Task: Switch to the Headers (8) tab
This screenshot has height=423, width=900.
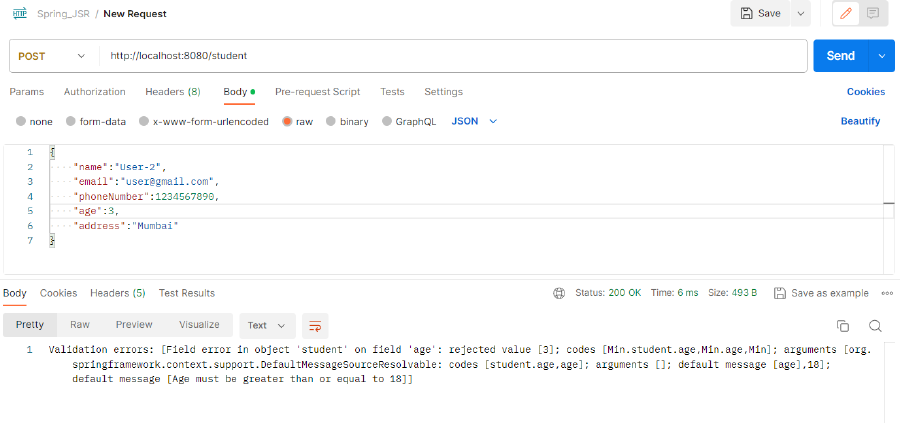Action: point(173,92)
